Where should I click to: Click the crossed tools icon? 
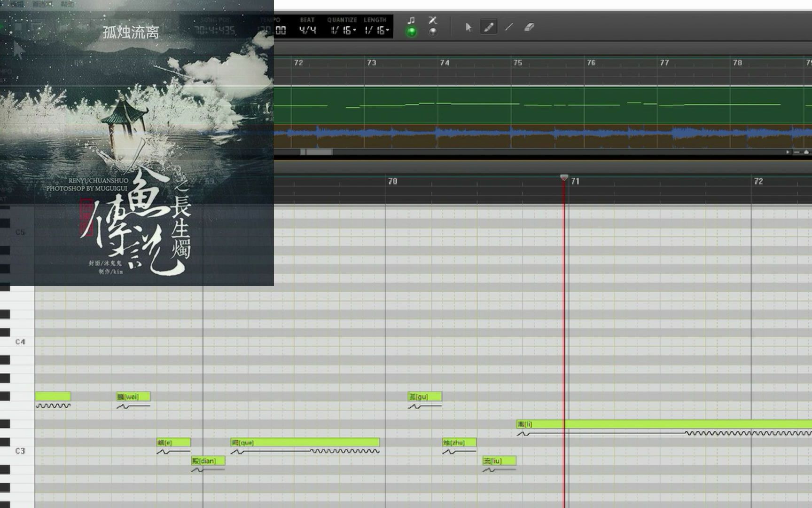pyautogui.click(x=433, y=20)
